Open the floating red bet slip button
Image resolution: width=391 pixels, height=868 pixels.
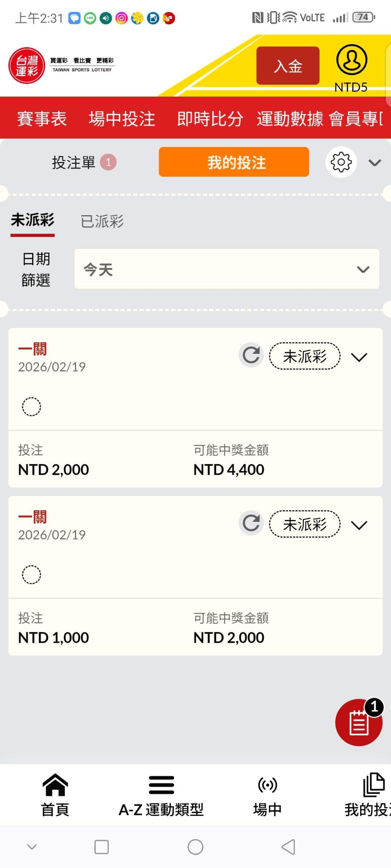[358, 723]
